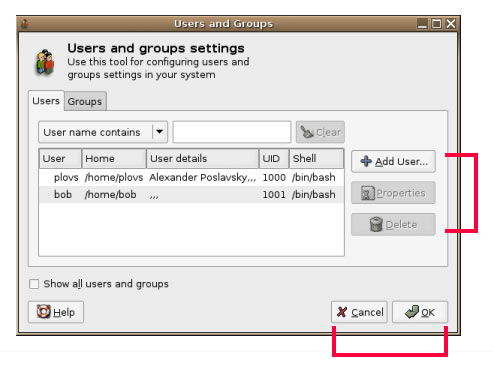Click the users and groups people icon
Image resolution: width=494 pixels, height=382 pixels.
[45, 62]
